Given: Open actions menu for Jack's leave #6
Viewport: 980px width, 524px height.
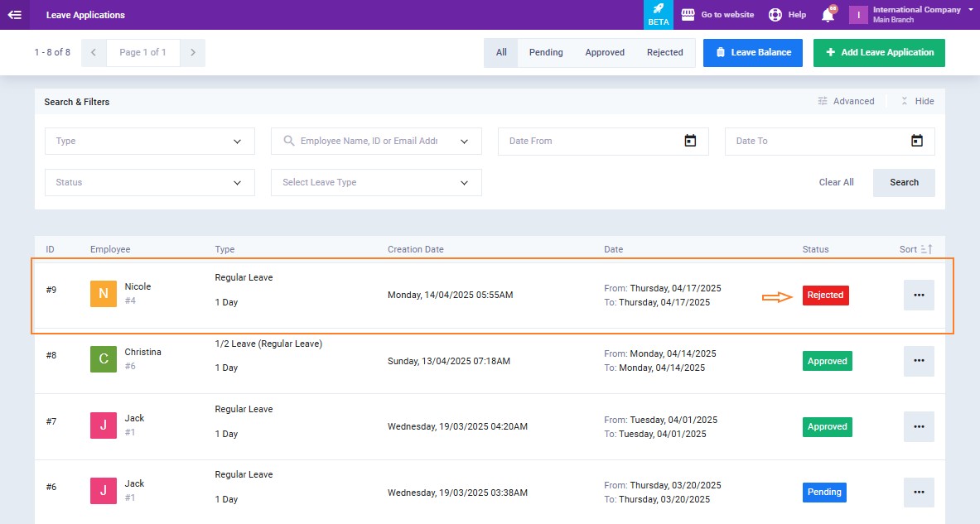Looking at the screenshot, I should (x=919, y=493).
